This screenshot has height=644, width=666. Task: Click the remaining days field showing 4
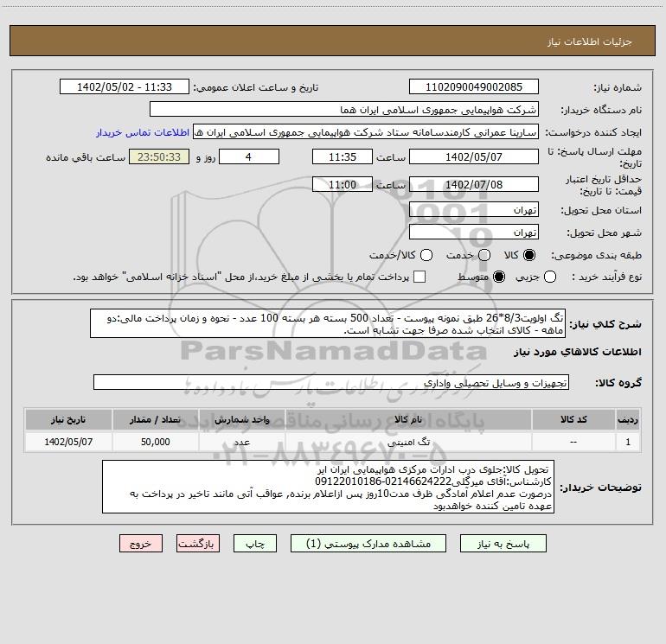(249, 156)
